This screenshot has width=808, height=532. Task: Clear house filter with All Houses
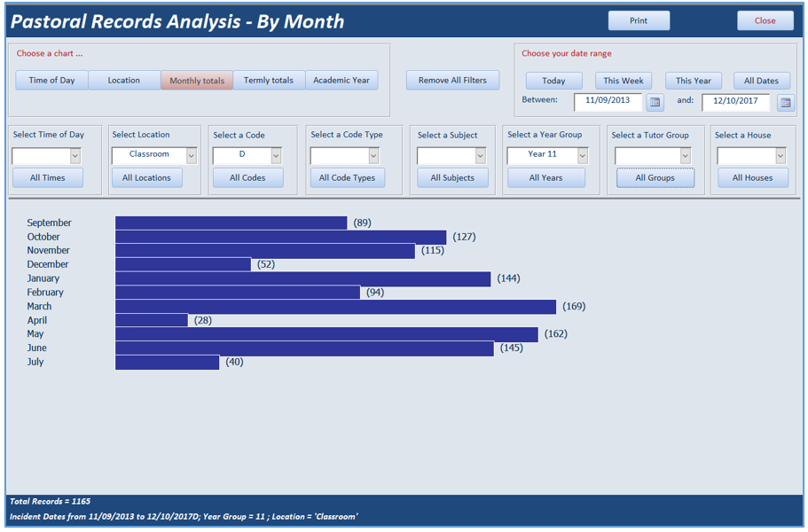[753, 177]
